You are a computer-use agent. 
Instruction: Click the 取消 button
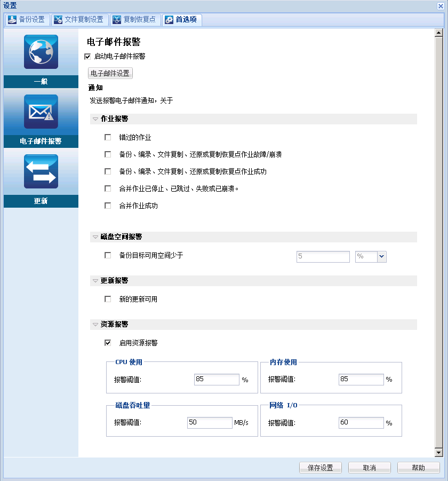[370, 468]
